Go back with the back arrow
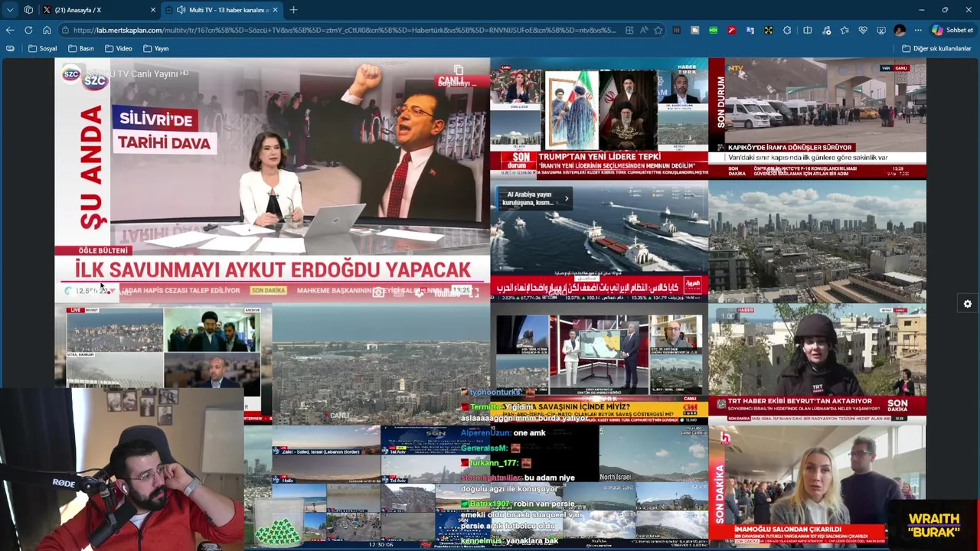This screenshot has width=980, height=551. coord(10,30)
